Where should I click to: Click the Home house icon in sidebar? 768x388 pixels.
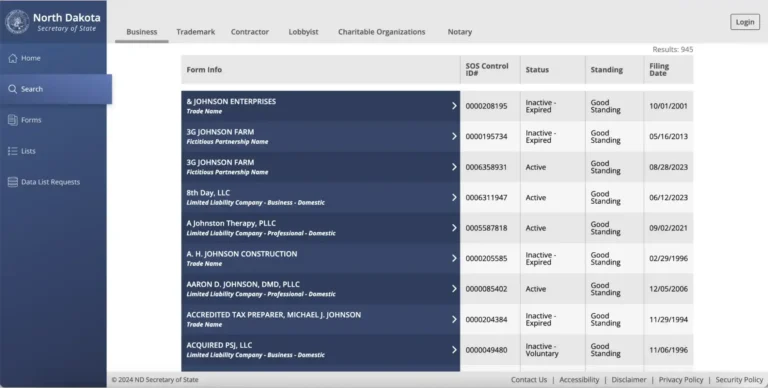click(x=13, y=58)
